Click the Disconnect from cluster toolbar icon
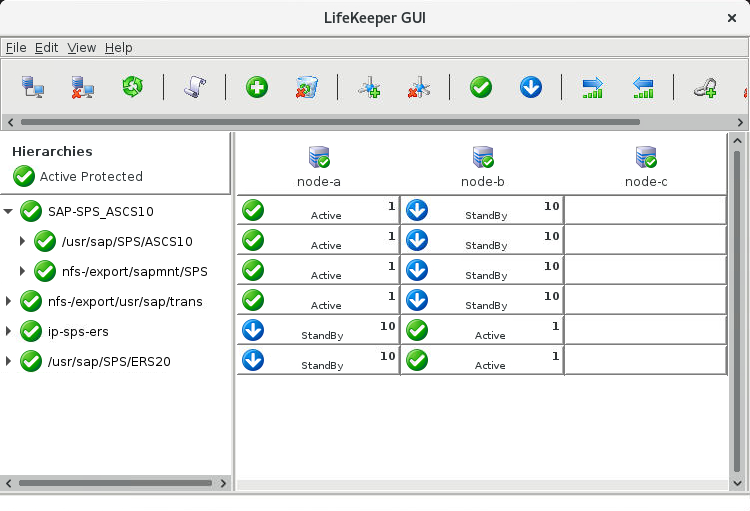 coord(82,87)
